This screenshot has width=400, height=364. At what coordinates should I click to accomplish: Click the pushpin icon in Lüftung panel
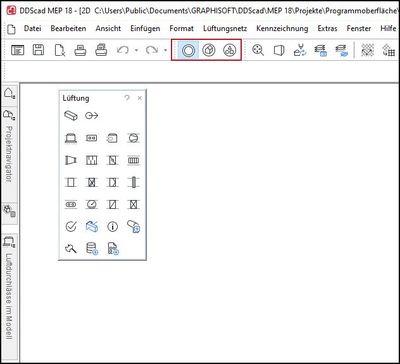71,249
